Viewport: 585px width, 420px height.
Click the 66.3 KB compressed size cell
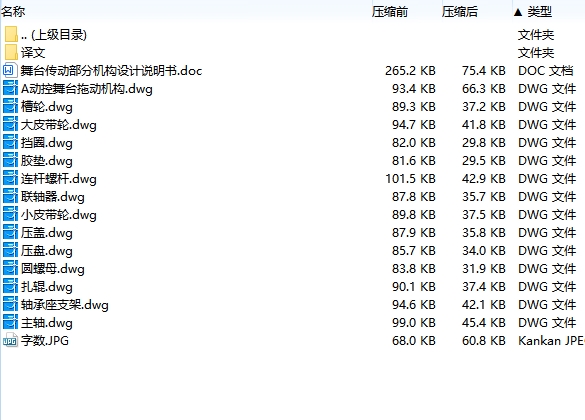pos(484,89)
